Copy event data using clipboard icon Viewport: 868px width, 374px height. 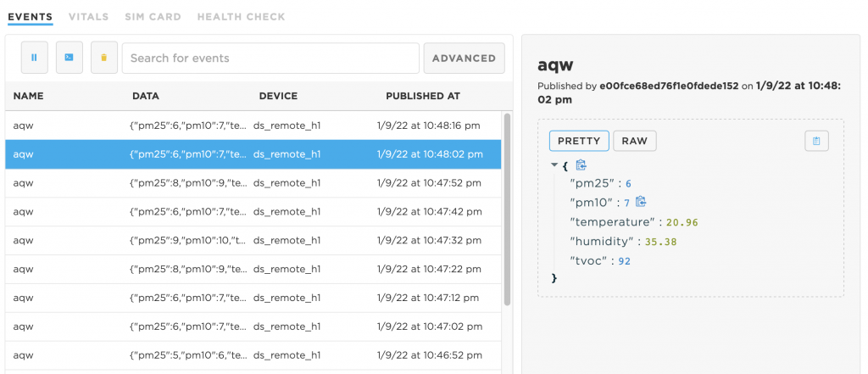(x=816, y=142)
